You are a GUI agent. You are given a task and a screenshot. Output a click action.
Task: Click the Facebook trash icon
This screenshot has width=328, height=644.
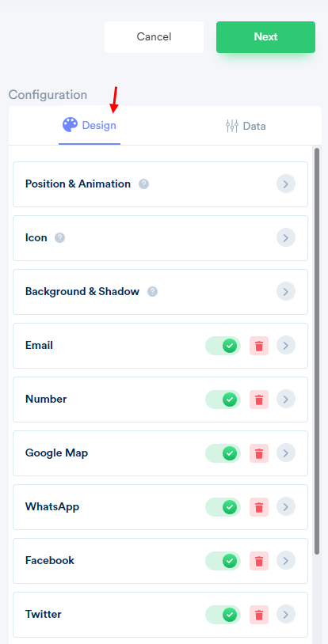coord(259,561)
